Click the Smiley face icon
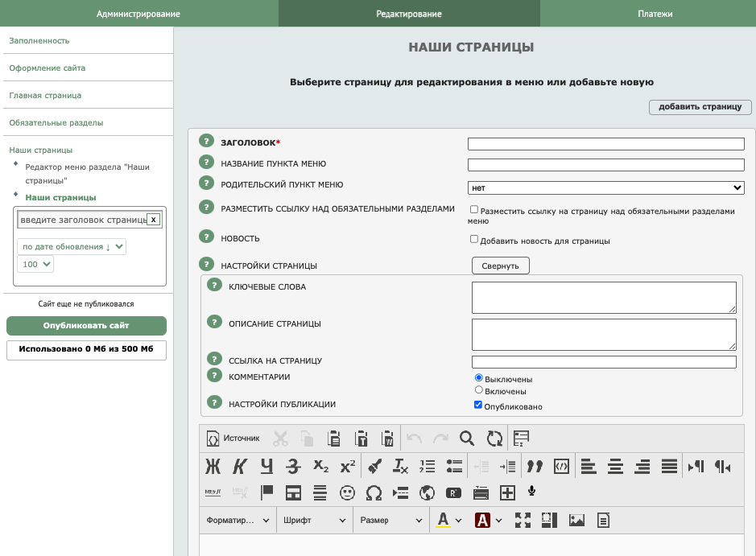 [347, 492]
